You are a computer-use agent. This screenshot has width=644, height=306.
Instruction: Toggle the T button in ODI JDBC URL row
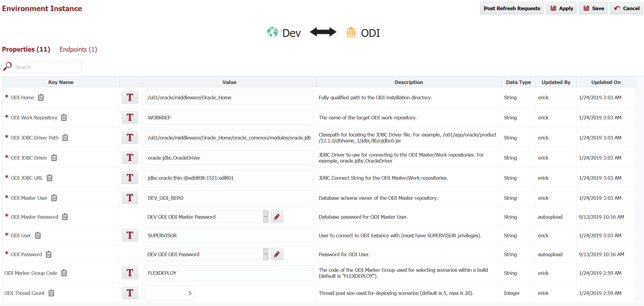click(130, 178)
